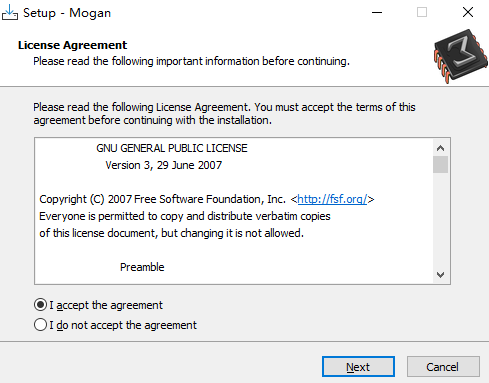Viewport: 489px width, 383px height.
Task: Click the Cancel button
Action: click(x=443, y=367)
